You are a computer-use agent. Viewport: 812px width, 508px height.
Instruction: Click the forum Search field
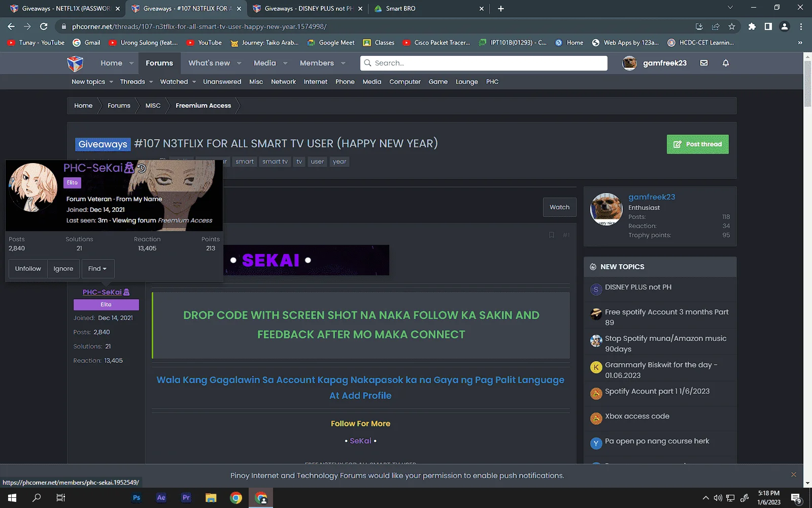pyautogui.click(x=484, y=63)
